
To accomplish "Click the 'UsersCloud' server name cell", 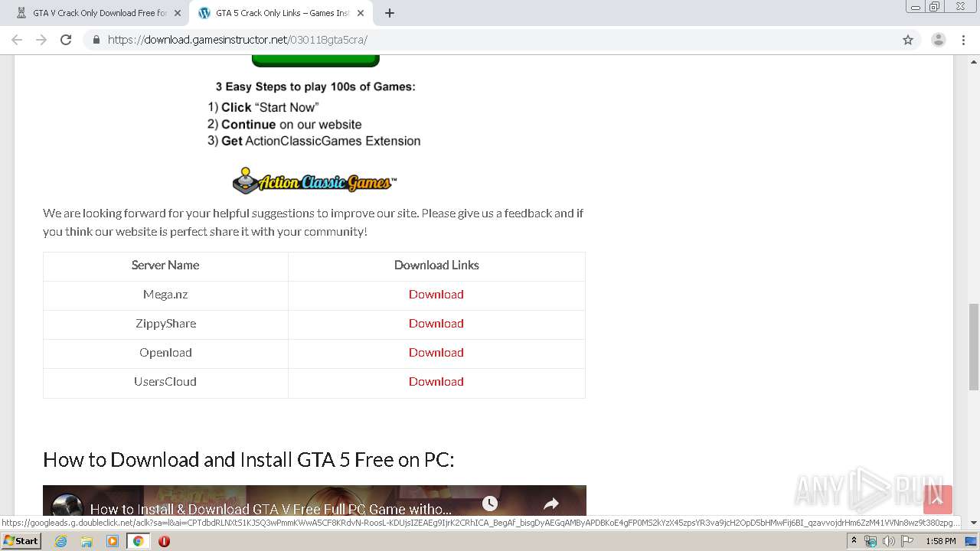I will (x=165, y=382).
